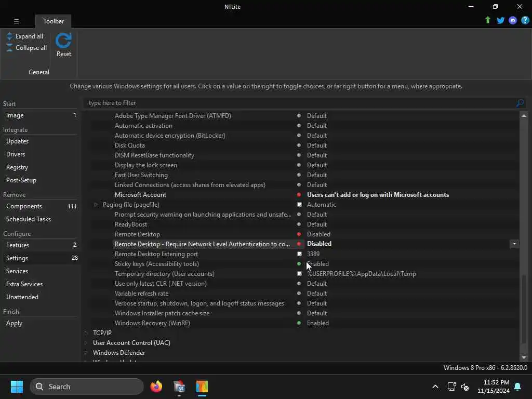Screen dimensions: 532x399
Task: Expand the Windows Defender section
Action: tap(86, 353)
